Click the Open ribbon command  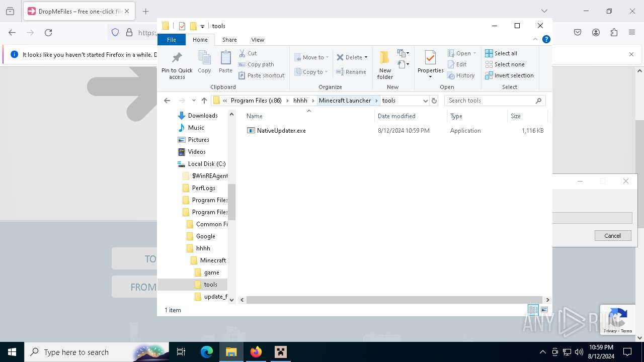pos(461,53)
